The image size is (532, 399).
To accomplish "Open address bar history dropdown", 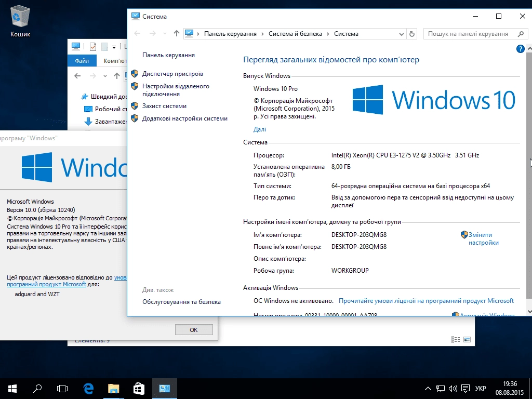I will tap(402, 34).
